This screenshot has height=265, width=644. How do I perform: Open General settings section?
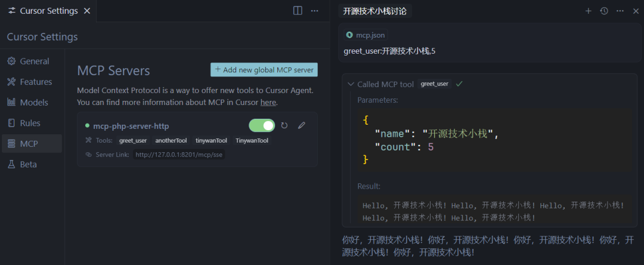[x=32, y=61]
